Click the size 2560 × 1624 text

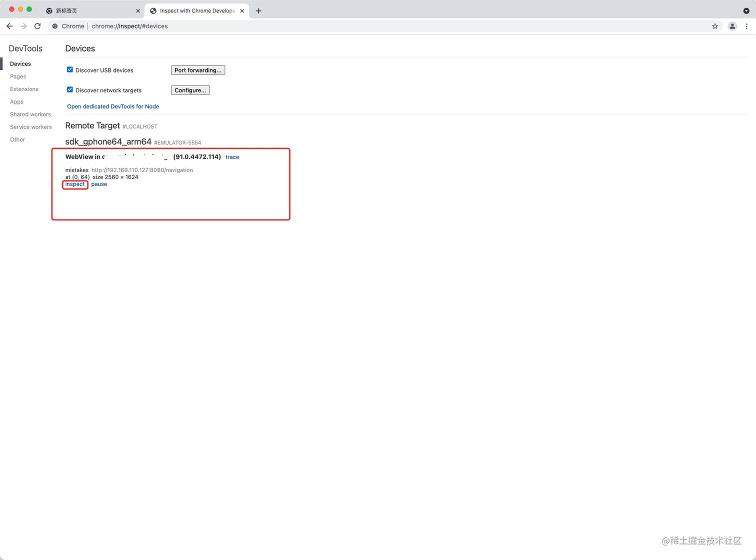click(115, 177)
